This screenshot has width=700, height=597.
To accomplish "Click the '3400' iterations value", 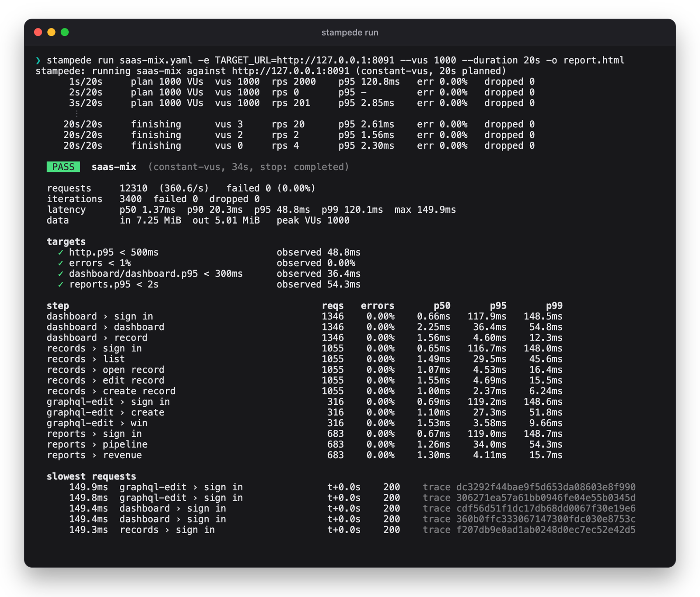I will [130, 199].
